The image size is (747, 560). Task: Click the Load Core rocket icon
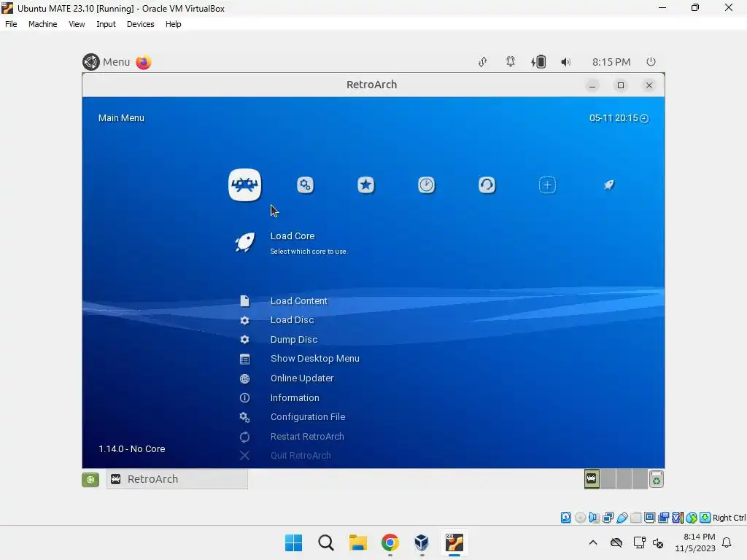click(245, 242)
